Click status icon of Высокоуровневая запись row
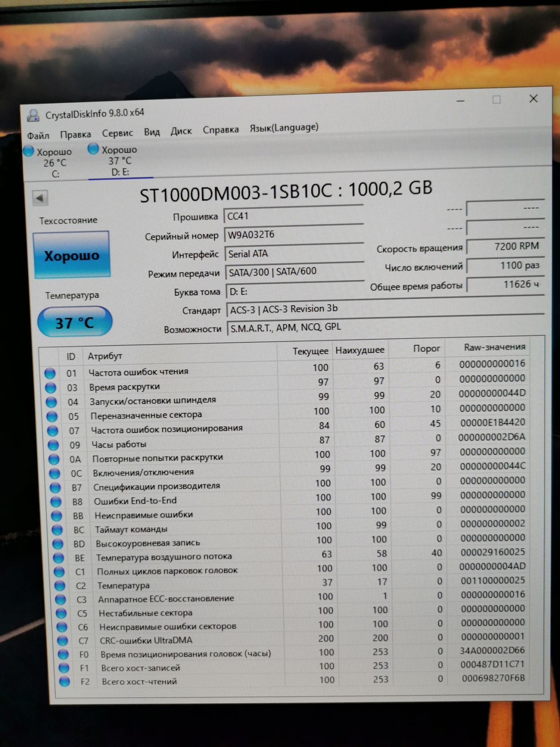Screen dimensions: 560x747 tap(58, 543)
